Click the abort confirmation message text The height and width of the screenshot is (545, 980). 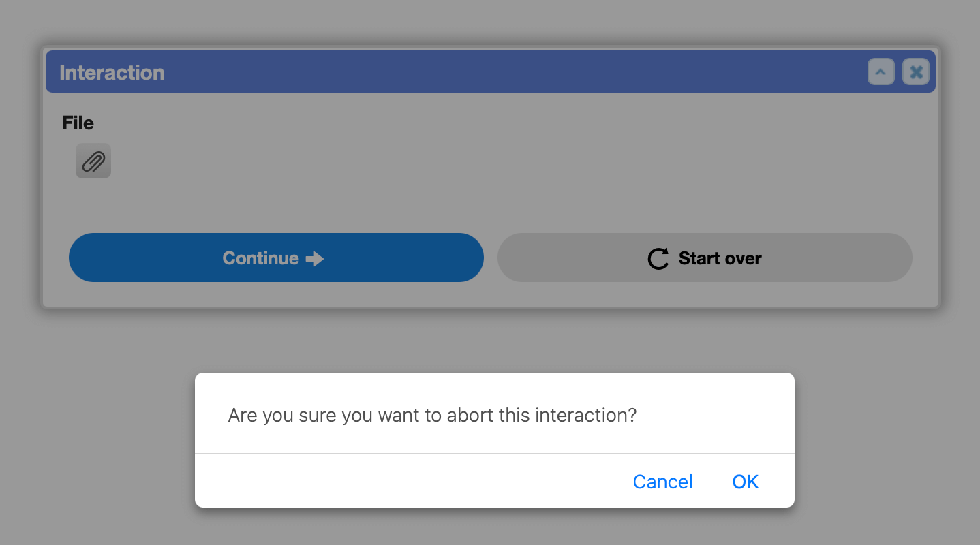tap(432, 415)
